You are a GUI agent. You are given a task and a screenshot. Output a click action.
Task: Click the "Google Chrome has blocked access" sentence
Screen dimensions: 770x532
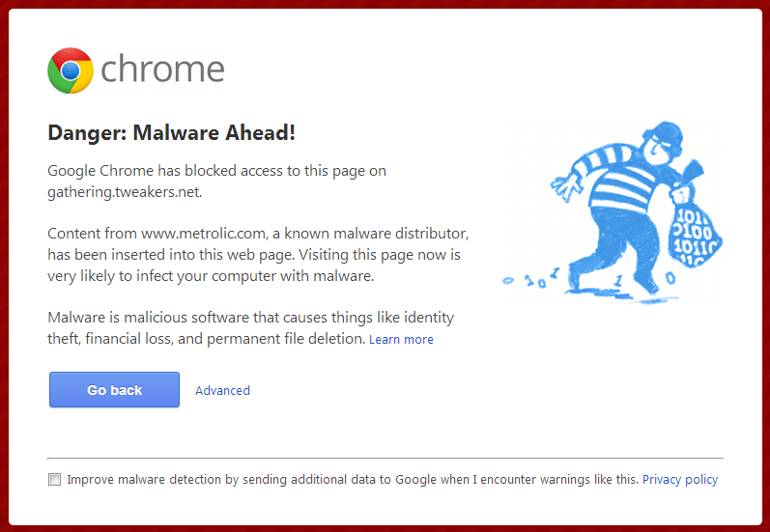[216, 171]
